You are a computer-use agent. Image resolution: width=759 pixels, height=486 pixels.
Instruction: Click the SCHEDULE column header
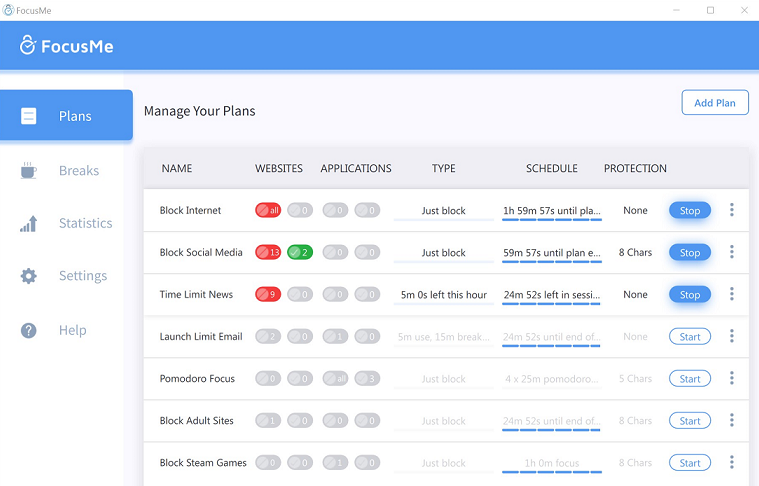pos(552,168)
